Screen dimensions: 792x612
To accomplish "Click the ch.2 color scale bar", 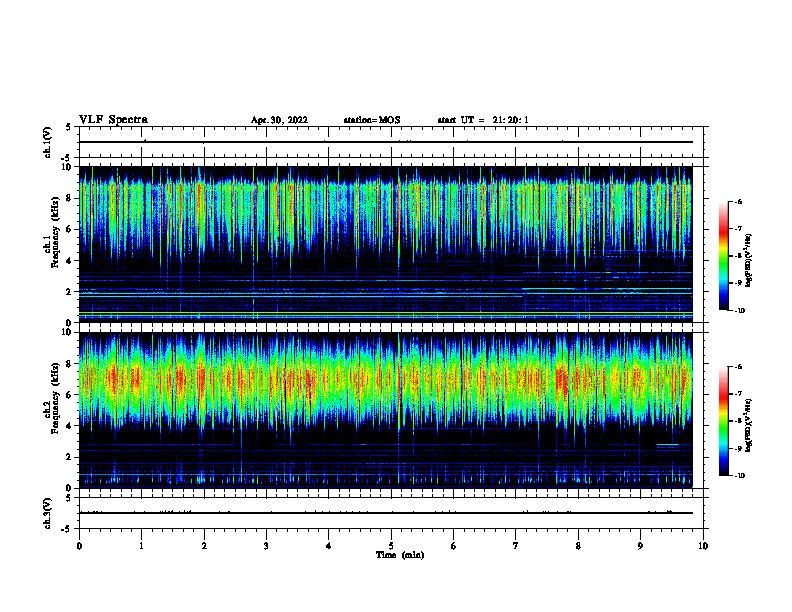I will [724, 421].
